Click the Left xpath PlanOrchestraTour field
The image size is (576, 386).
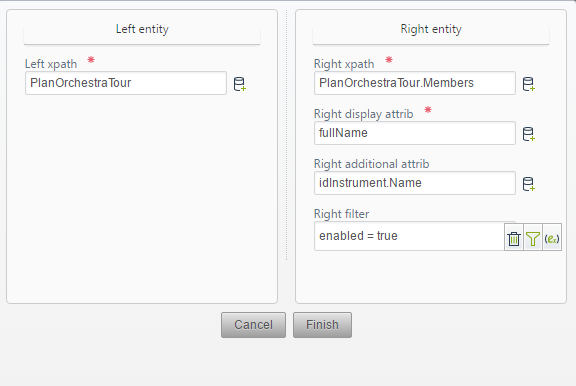tap(126, 83)
